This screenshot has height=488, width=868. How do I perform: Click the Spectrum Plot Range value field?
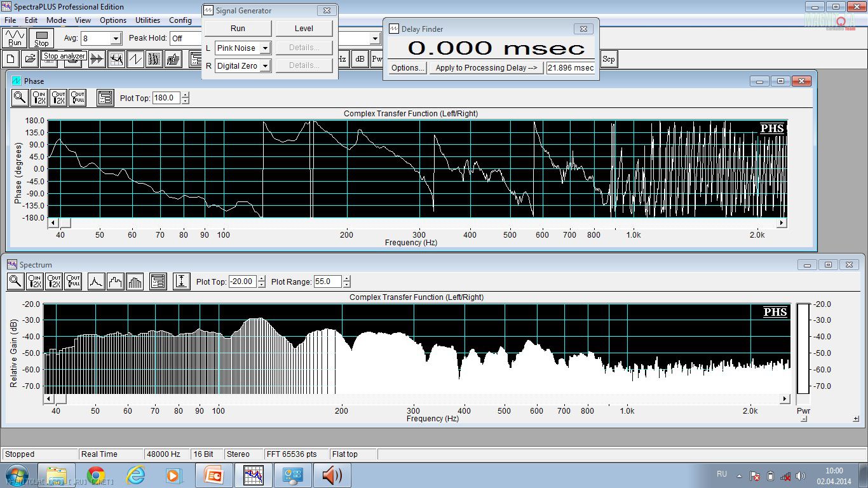click(328, 281)
